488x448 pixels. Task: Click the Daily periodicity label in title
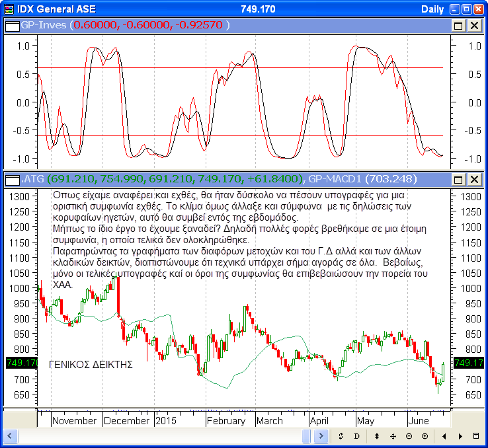tap(432, 9)
